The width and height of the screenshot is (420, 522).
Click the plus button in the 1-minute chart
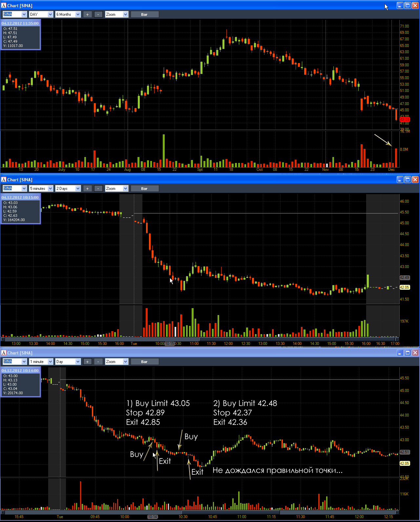click(x=87, y=362)
